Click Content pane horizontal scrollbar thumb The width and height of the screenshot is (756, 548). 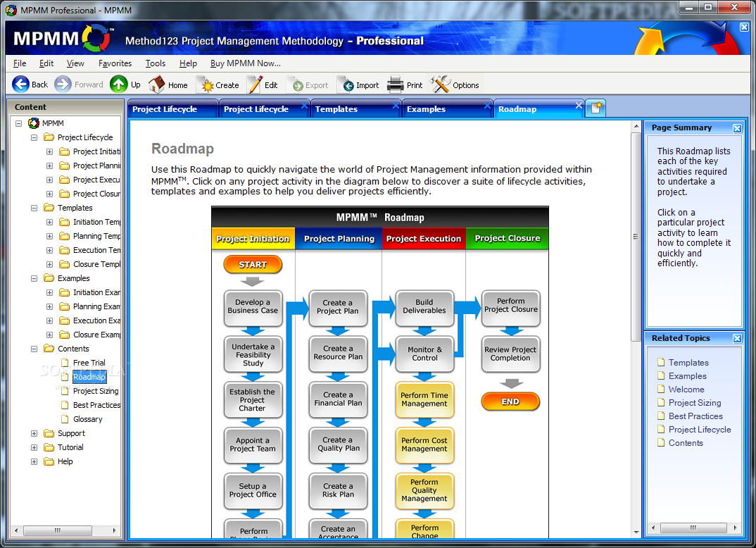[x=58, y=530]
